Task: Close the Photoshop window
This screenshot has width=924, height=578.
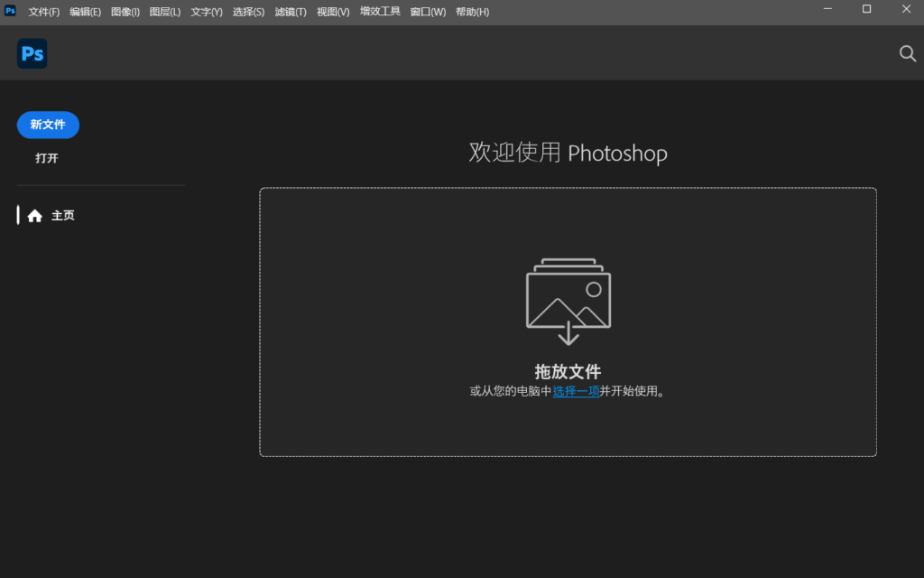Action: pyautogui.click(x=906, y=9)
